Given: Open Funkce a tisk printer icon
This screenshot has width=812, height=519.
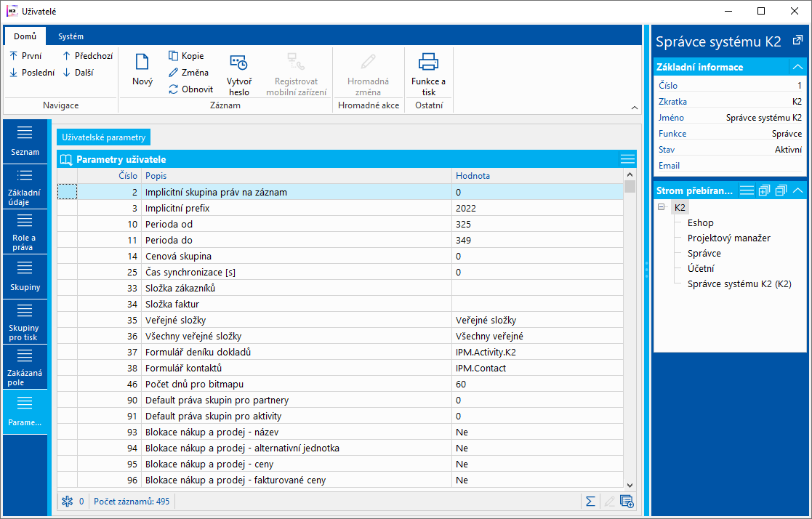Looking at the screenshot, I should [x=428, y=63].
